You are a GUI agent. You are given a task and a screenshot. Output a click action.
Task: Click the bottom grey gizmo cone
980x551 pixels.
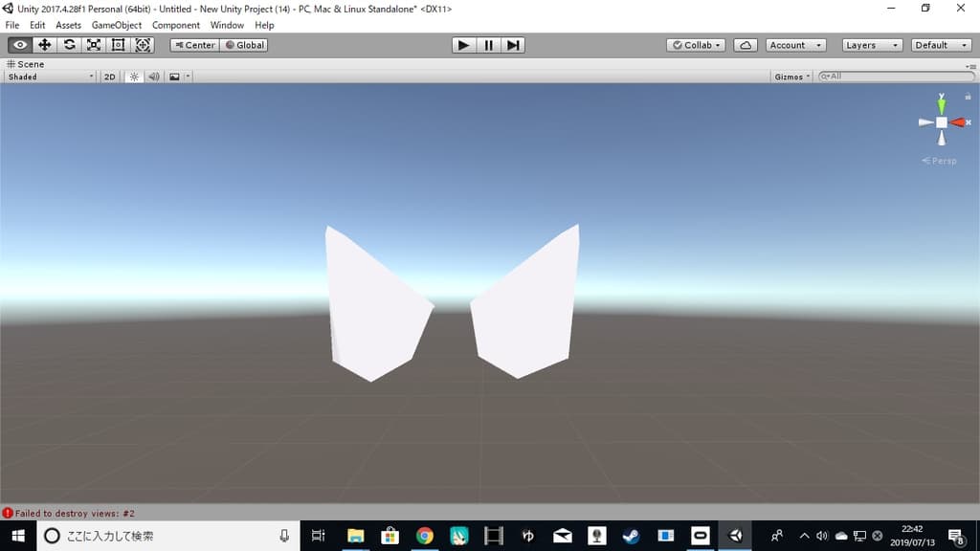pyautogui.click(x=942, y=138)
